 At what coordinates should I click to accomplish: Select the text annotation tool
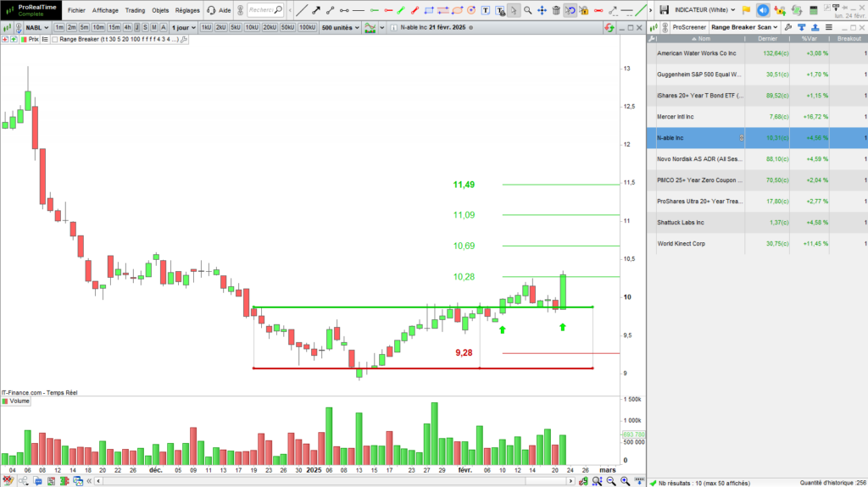486,10
